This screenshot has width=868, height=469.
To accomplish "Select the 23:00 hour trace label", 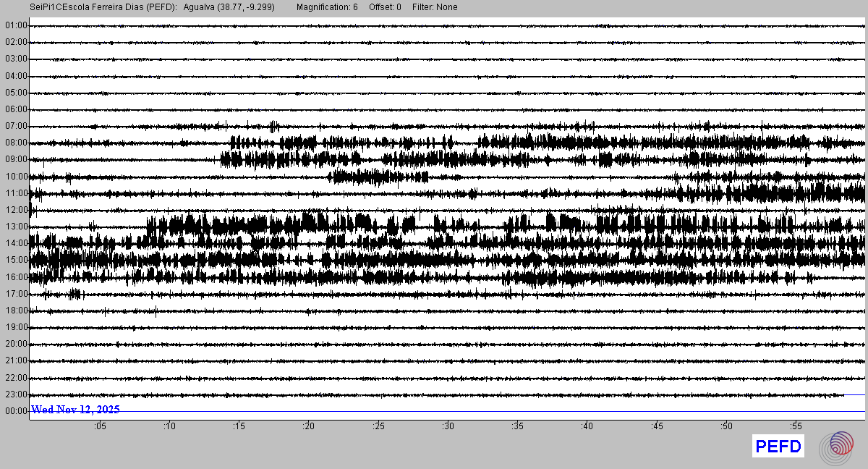I will point(16,394).
